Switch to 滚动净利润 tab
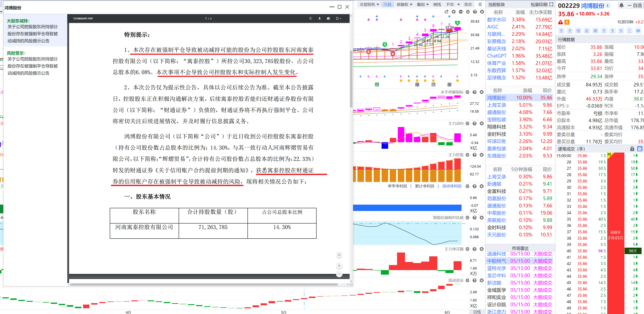644x314 pixels. tap(452, 186)
